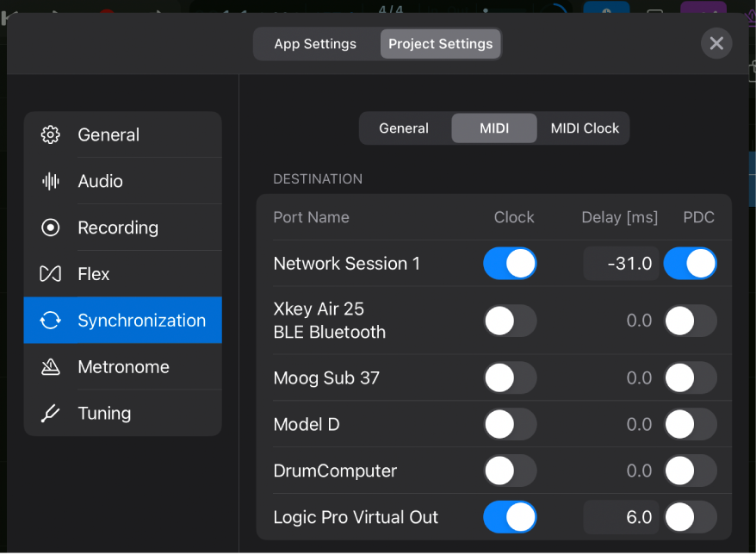The height and width of the screenshot is (555, 756).
Task: Turn on PDC for Logic Pro Virtual Out
Action: point(690,517)
